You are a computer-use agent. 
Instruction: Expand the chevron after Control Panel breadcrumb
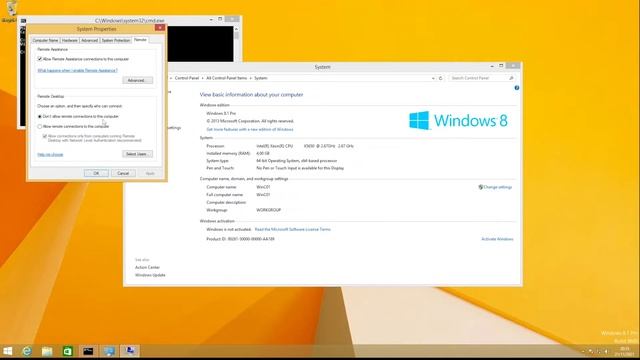(202, 78)
